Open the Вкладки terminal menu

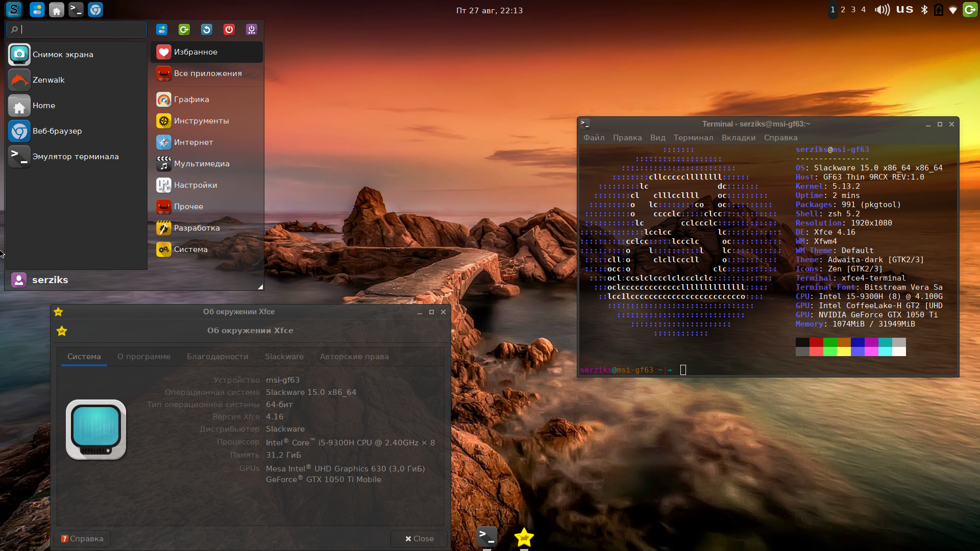point(738,138)
